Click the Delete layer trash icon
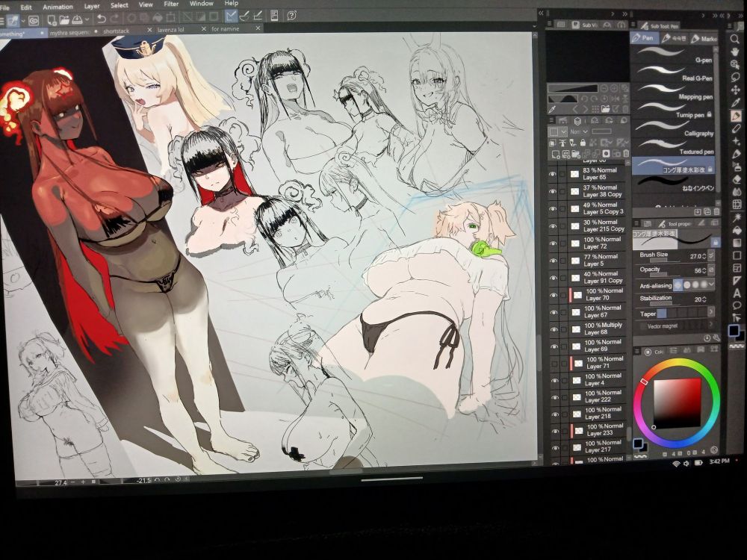 click(x=626, y=153)
